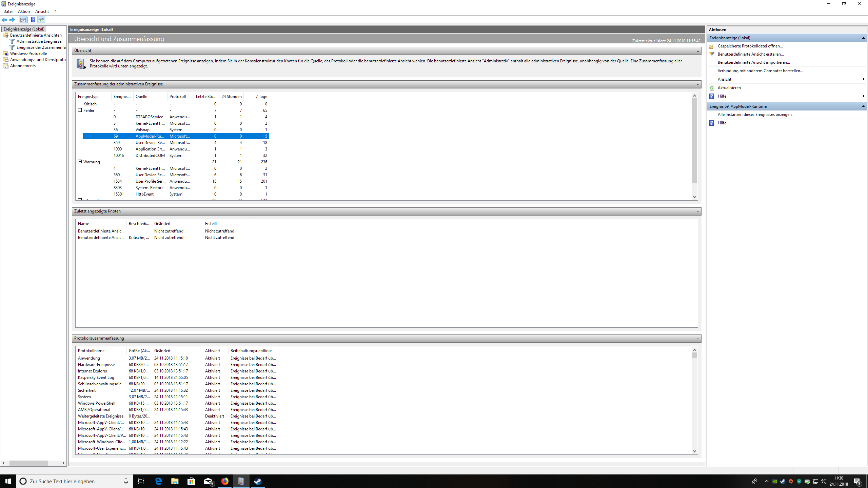Click the Aktualisieren refresh icon in Aktionen pane
Viewport: 868px width, 488px height.
tap(712, 87)
